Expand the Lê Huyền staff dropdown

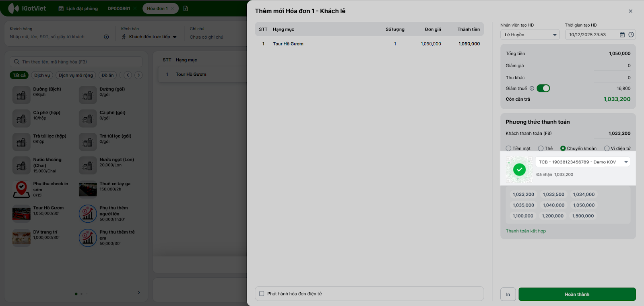[530, 35]
